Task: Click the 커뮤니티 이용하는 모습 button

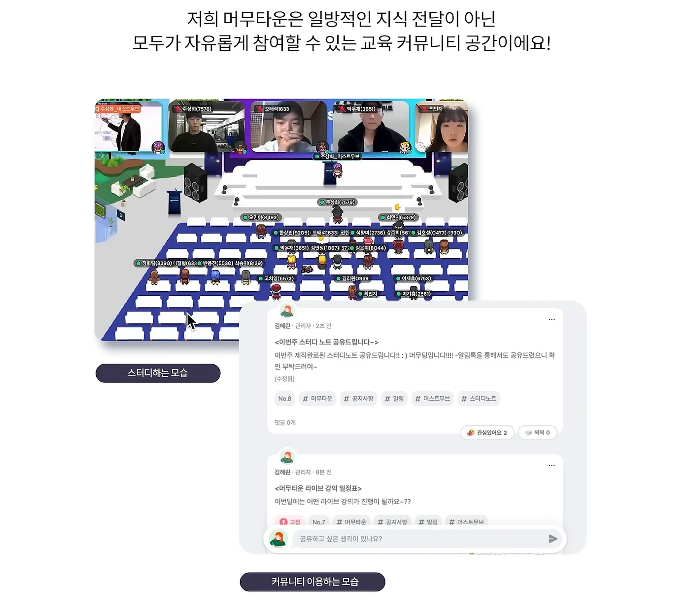Action: tap(312, 582)
